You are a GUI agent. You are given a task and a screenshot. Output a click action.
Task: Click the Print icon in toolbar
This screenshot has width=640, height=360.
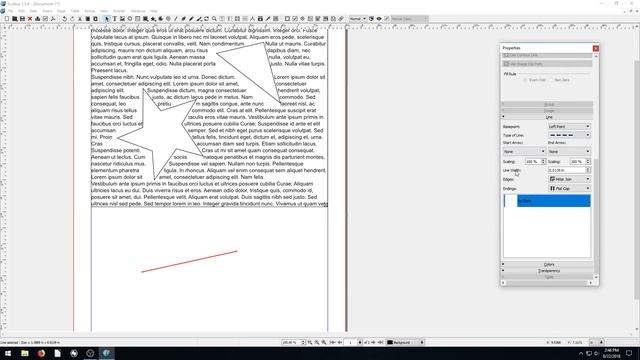point(38,19)
